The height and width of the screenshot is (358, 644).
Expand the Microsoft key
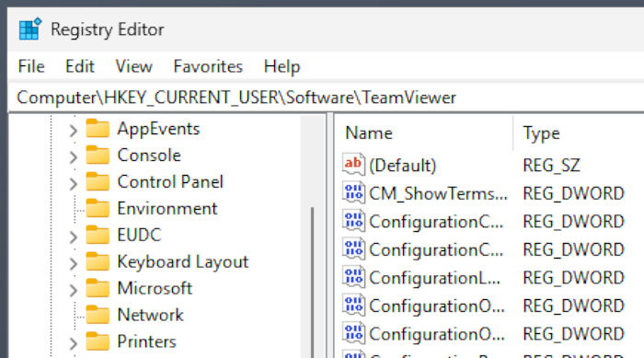[x=73, y=290]
